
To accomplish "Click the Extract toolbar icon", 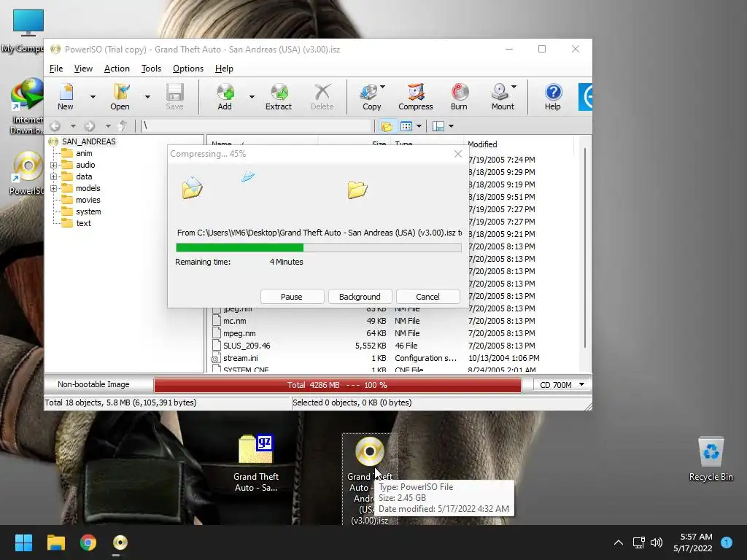I will click(279, 97).
